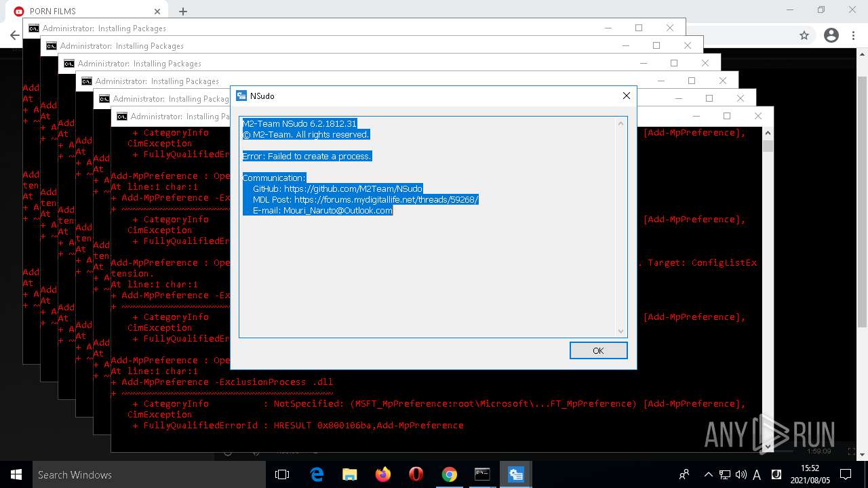This screenshot has height=488, width=868.
Task: Open the clock and date flyout
Action: click(x=810, y=474)
